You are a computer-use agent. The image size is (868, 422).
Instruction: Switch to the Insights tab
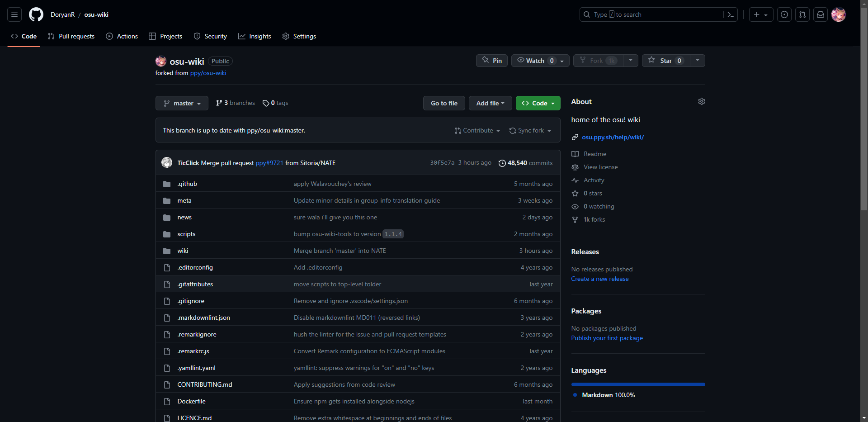(255, 36)
